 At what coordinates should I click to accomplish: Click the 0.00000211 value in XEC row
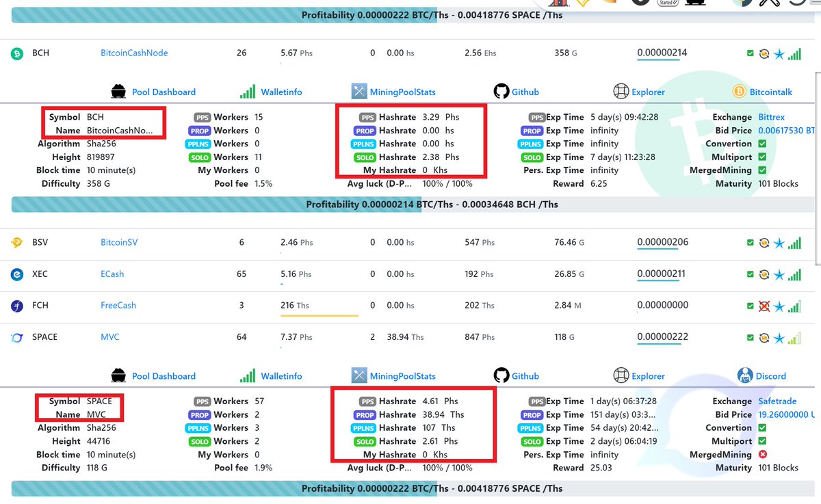click(662, 274)
